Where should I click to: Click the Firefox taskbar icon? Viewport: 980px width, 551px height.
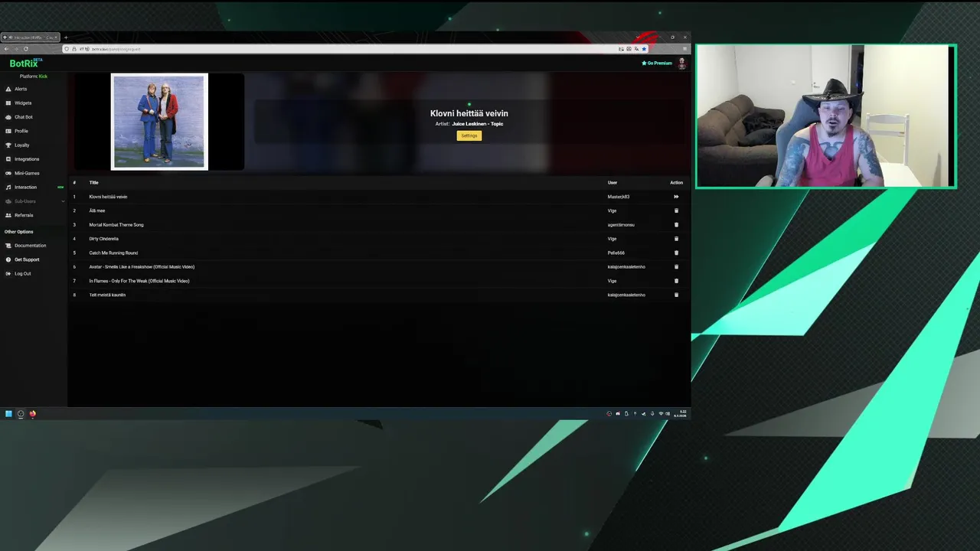tap(32, 414)
